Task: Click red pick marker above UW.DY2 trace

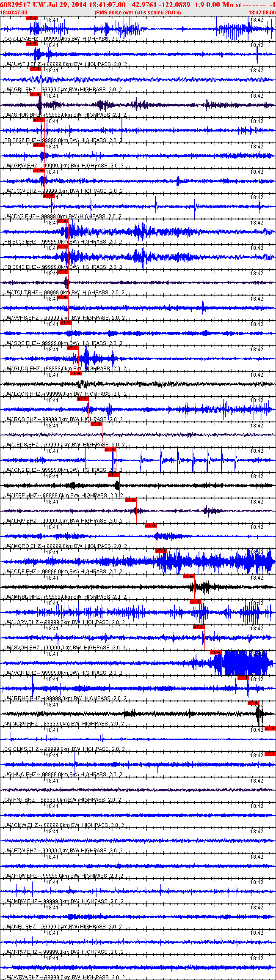Action: click(49, 196)
